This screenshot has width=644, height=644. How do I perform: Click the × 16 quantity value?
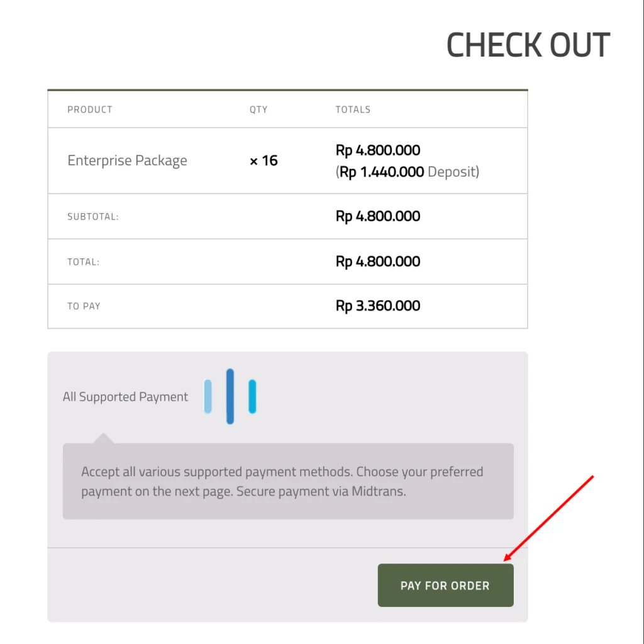click(x=264, y=160)
